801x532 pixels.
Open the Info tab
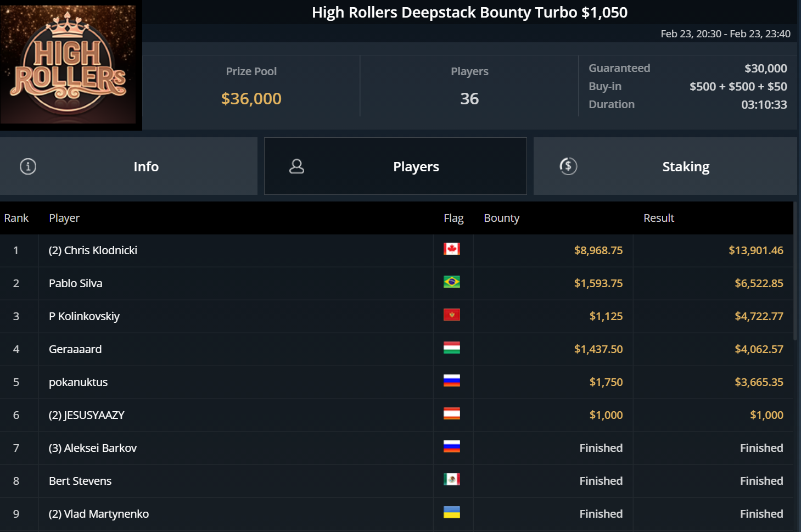coord(145,166)
